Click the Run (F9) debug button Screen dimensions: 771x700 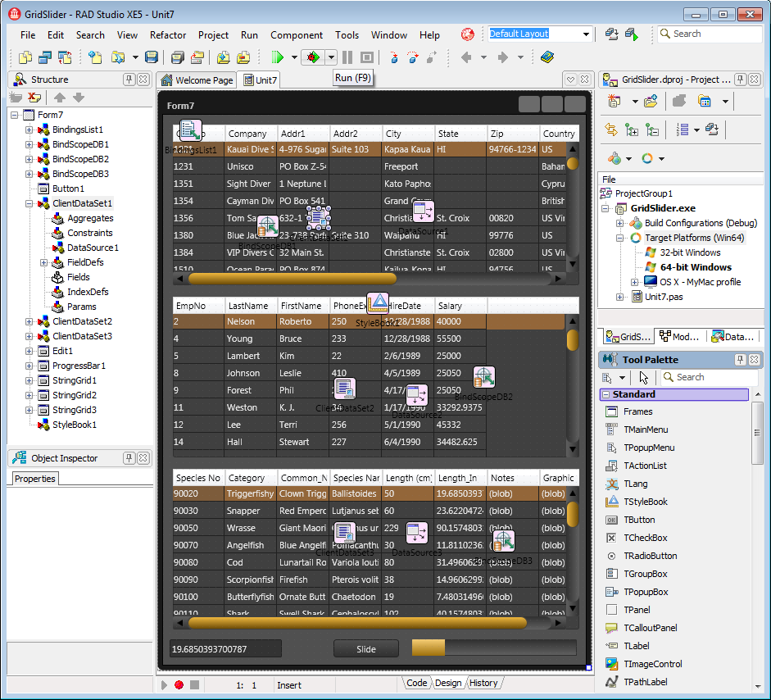(x=313, y=57)
